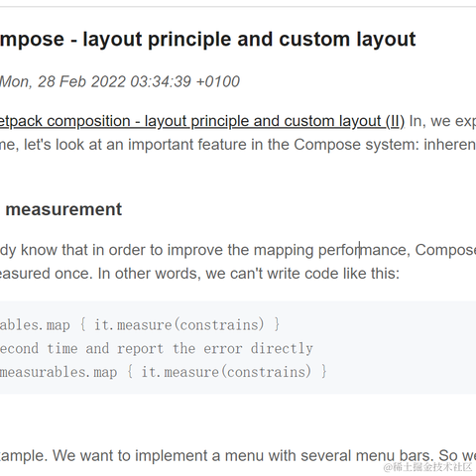Click the watermark text at bottom right

click(427, 467)
